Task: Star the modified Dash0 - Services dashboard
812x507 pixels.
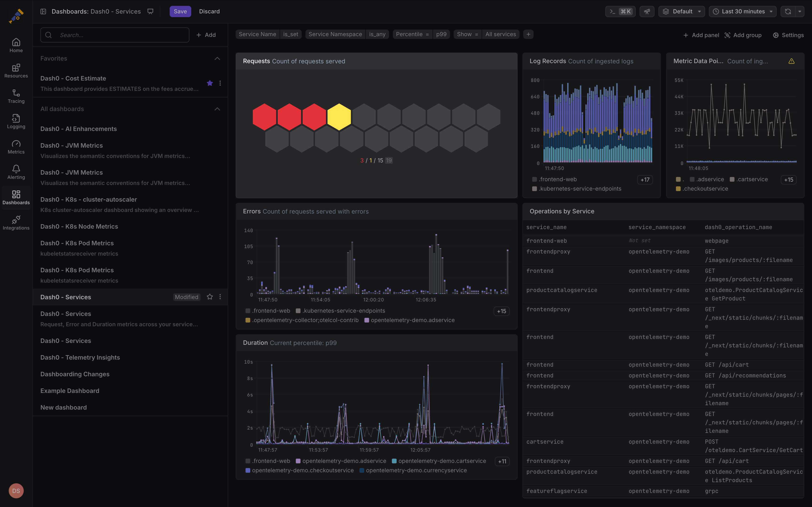Action: click(x=210, y=297)
